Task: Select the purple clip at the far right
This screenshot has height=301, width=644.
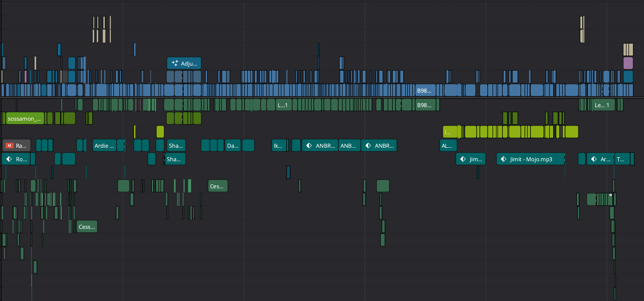Action: [x=628, y=63]
